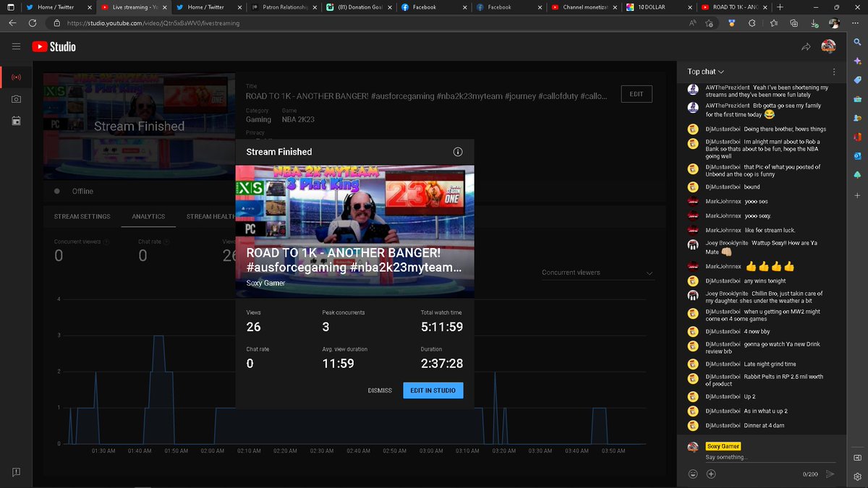Viewport: 868px width, 488px height.
Task: Click the Soxy Gamer name badge in chat
Action: [x=723, y=446]
